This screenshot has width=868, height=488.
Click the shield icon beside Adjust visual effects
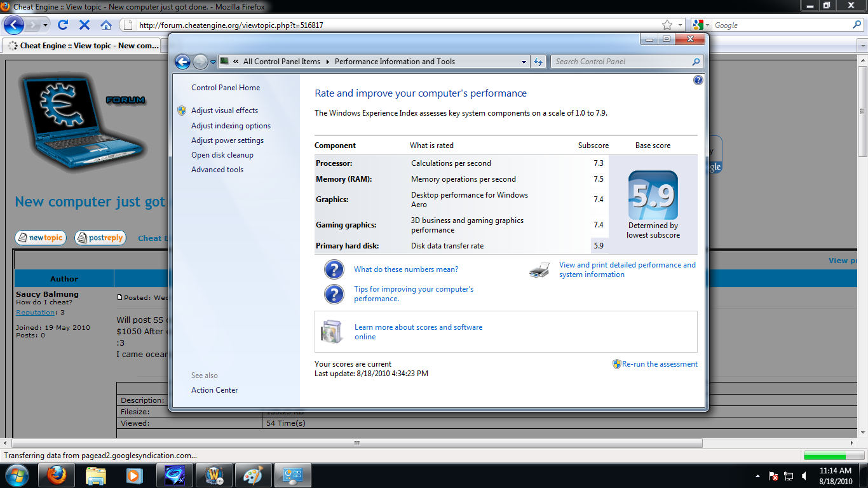coord(182,111)
